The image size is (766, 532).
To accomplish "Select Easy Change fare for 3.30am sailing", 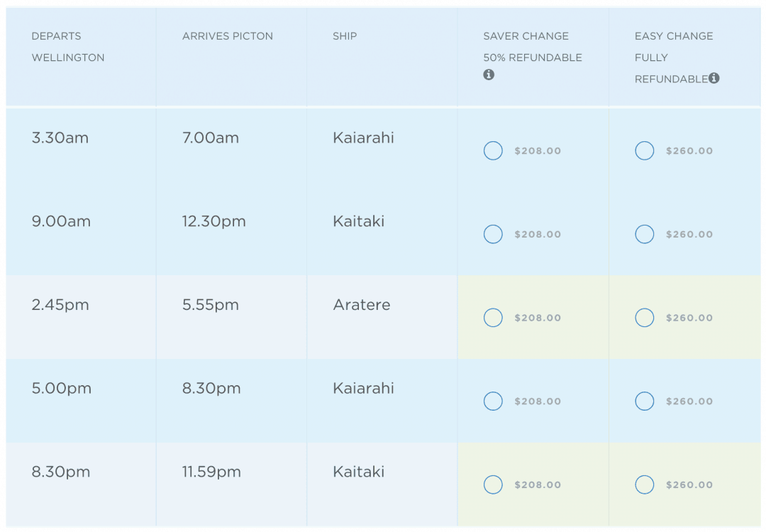I will pos(644,150).
